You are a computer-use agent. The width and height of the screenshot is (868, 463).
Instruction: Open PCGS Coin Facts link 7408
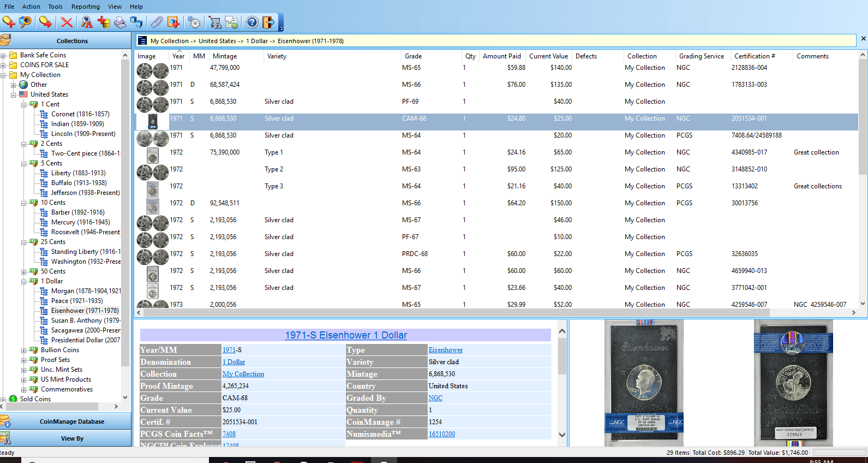click(229, 434)
